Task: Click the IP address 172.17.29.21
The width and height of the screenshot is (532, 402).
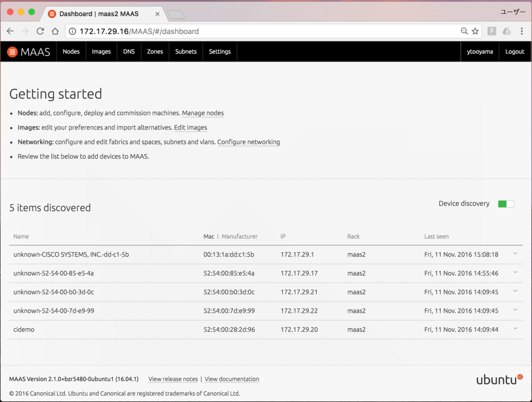Action: pyautogui.click(x=299, y=292)
